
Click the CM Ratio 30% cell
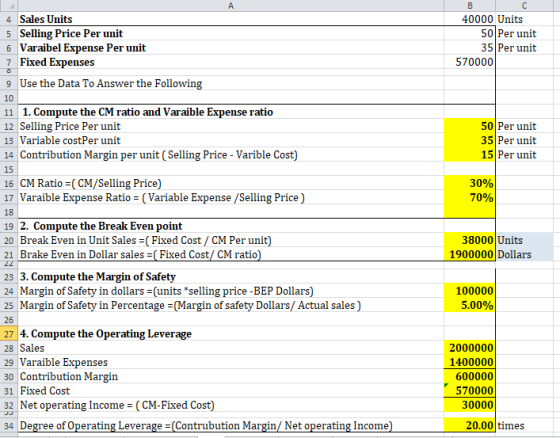point(470,183)
